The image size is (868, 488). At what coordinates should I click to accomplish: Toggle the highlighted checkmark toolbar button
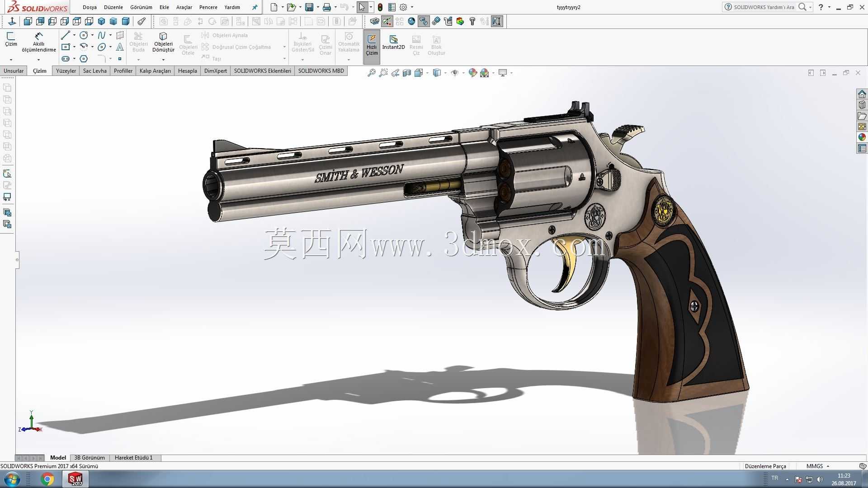[x=387, y=21]
